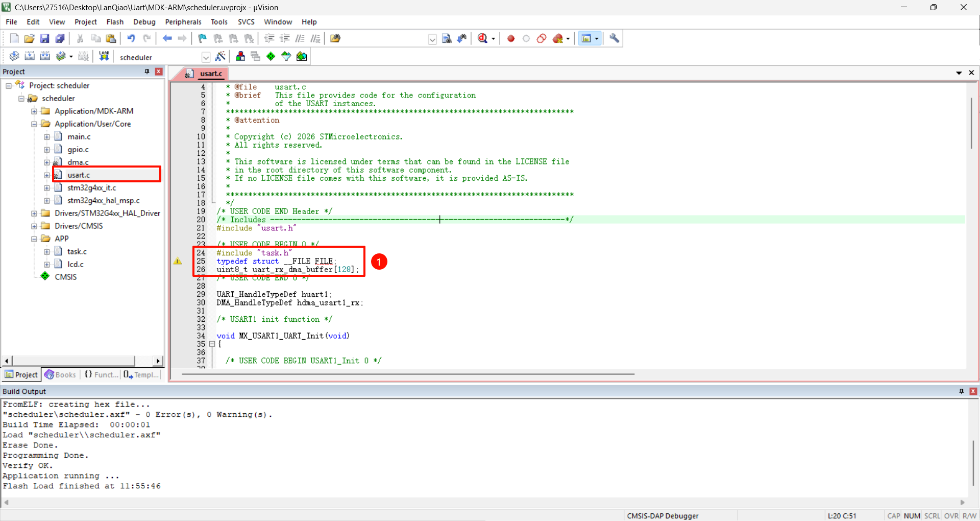Toggle the Window layout button
The image size is (980, 521).
(x=586, y=38)
